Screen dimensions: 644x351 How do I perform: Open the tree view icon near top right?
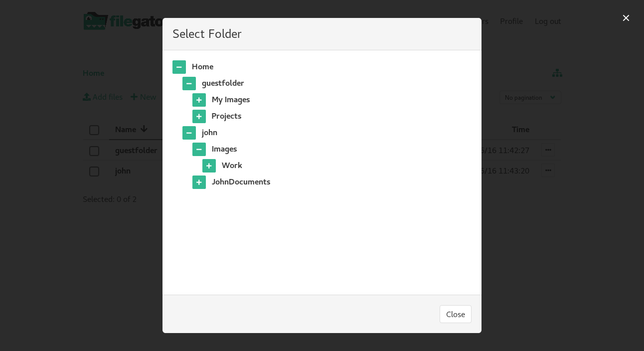click(557, 73)
